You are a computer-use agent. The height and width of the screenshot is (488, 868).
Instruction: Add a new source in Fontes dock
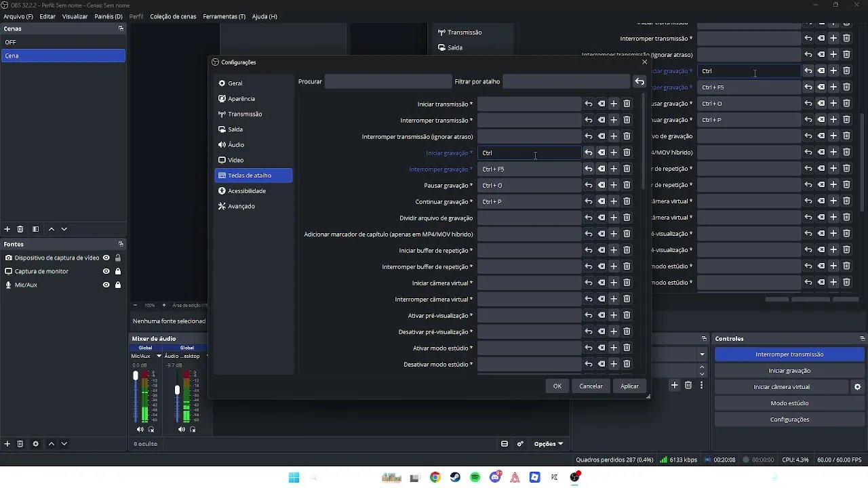[7, 444]
